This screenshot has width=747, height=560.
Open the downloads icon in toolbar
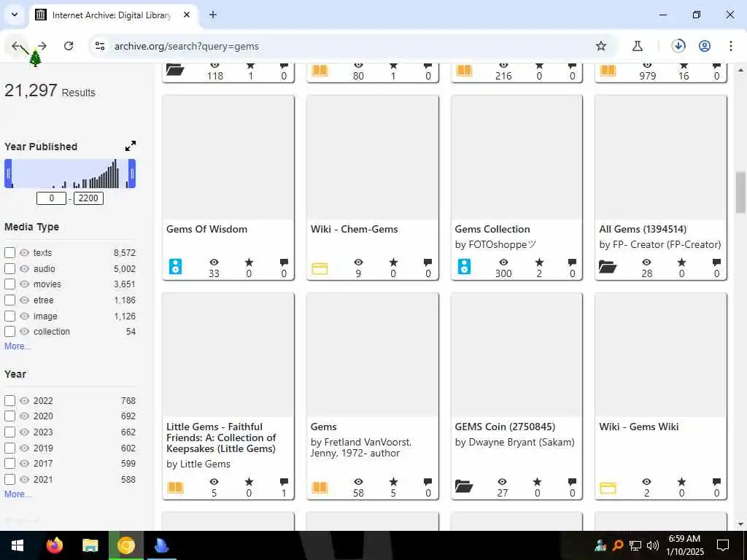click(x=678, y=46)
